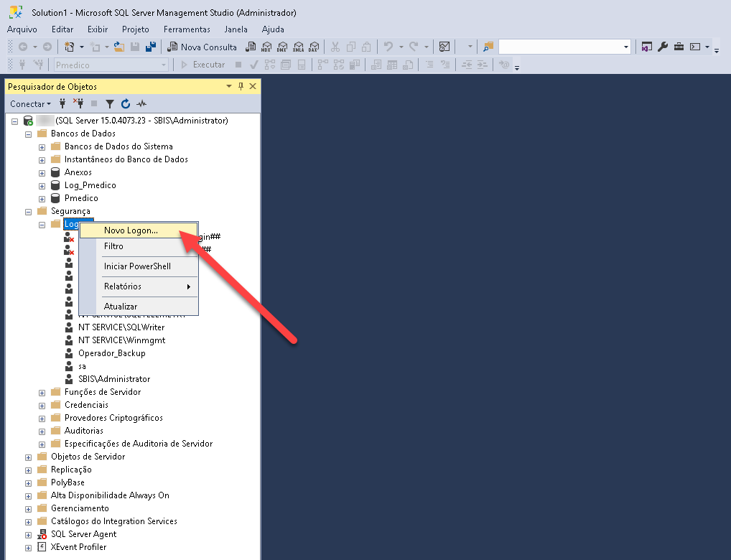
Task: Select Novo Logon in the context menu
Action: (x=131, y=230)
